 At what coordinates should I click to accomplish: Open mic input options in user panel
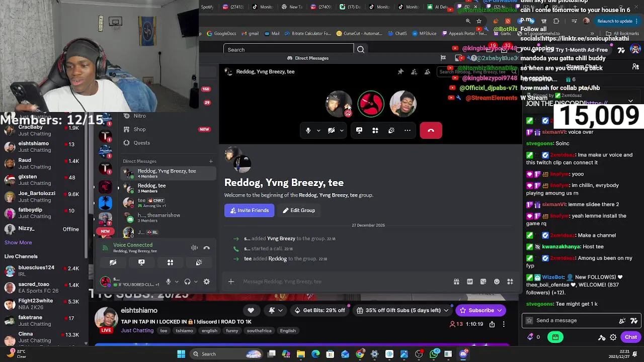click(176, 282)
